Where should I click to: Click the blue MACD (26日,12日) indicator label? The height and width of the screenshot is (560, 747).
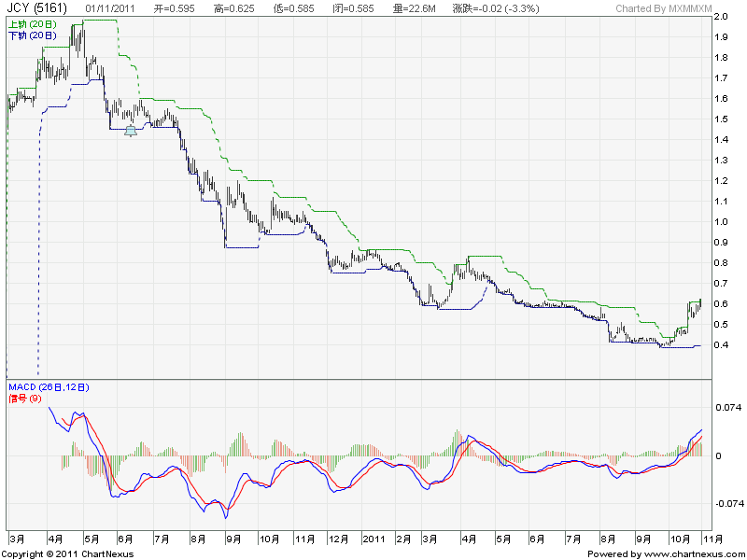click(x=49, y=386)
